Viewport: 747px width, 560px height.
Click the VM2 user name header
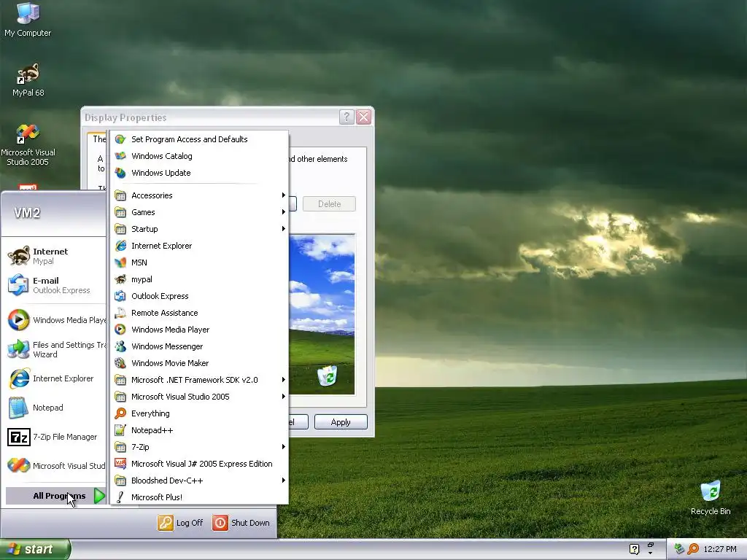click(27, 213)
